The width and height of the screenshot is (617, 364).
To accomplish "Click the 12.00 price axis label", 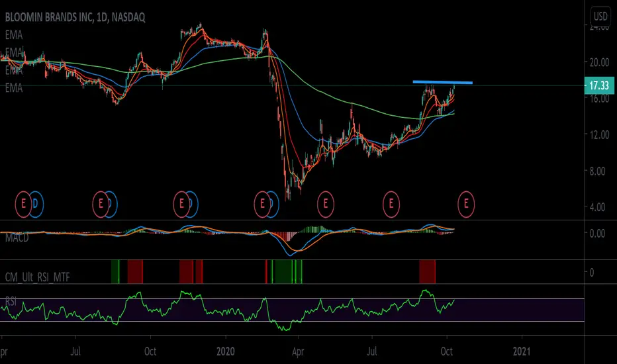I will coord(599,134).
